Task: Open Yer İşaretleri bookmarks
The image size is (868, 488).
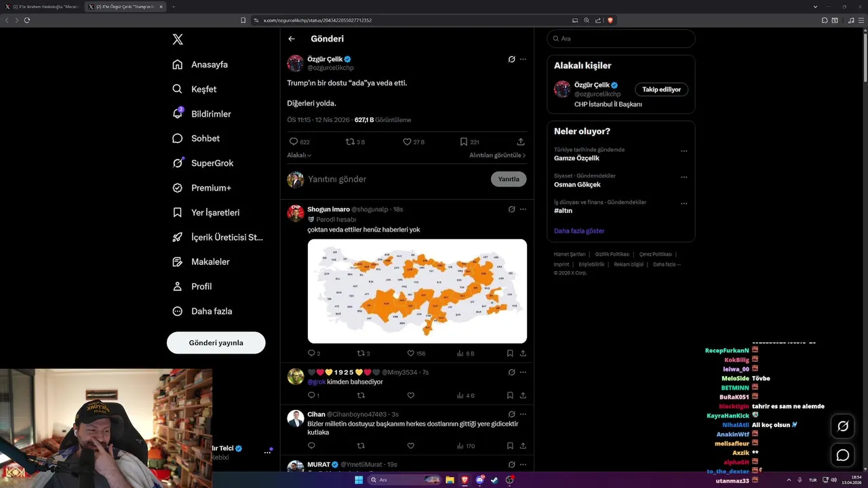Action: pos(206,212)
